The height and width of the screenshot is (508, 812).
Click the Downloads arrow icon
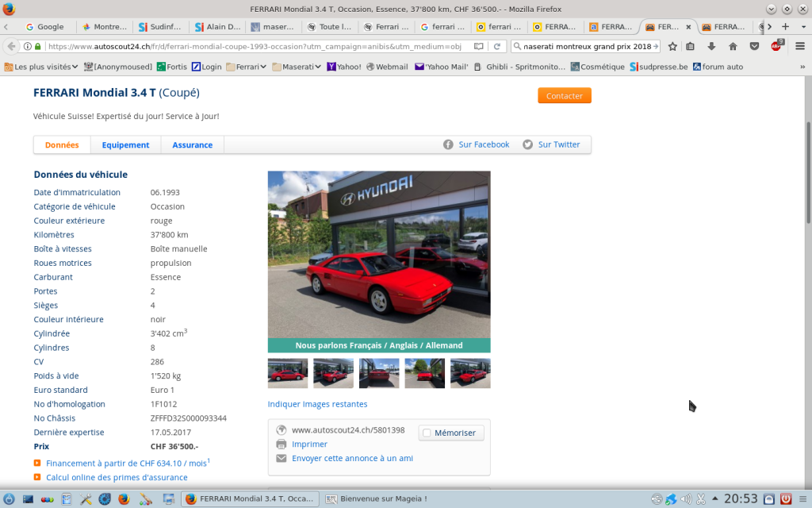coord(711,46)
